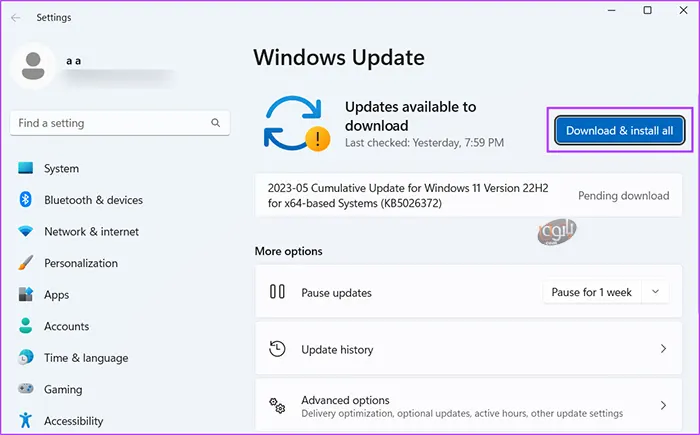The width and height of the screenshot is (700, 435).
Task: Click Pause for 1 week button
Action: click(x=592, y=293)
